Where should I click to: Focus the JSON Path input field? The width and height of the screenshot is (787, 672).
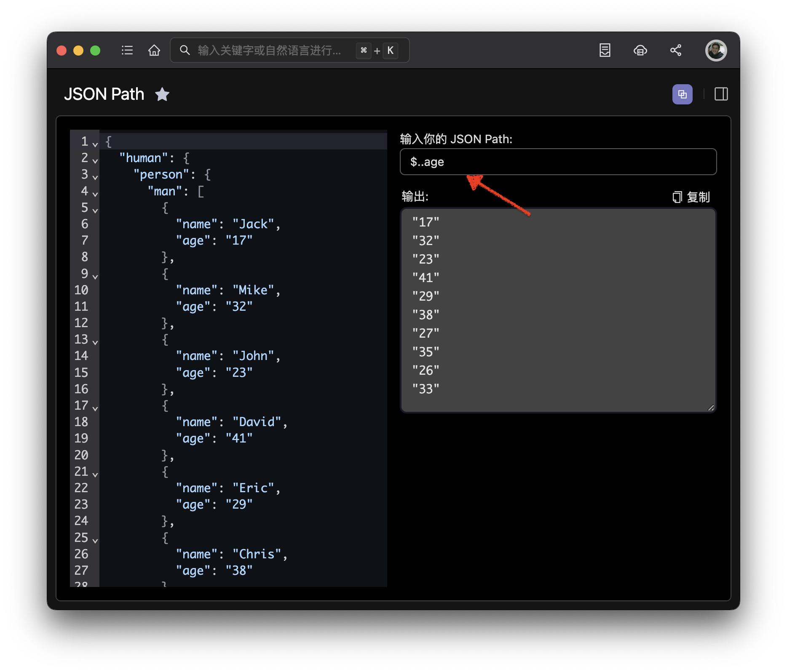[x=558, y=162]
